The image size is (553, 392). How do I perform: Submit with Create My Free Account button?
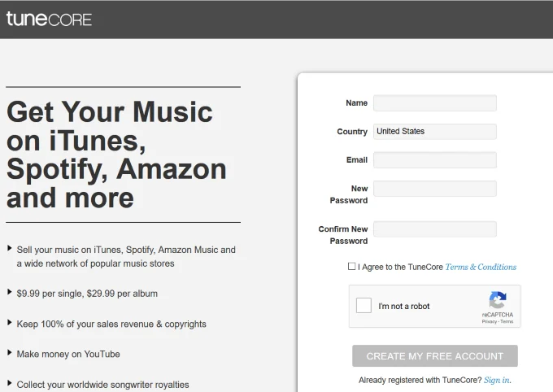435,356
